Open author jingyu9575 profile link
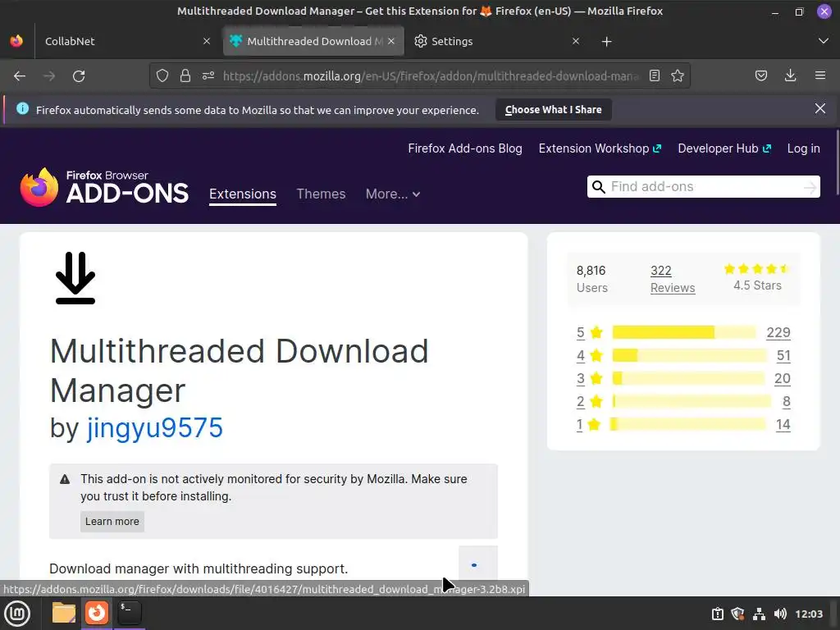The width and height of the screenshot is (840, 630). (x=155, y=427)
